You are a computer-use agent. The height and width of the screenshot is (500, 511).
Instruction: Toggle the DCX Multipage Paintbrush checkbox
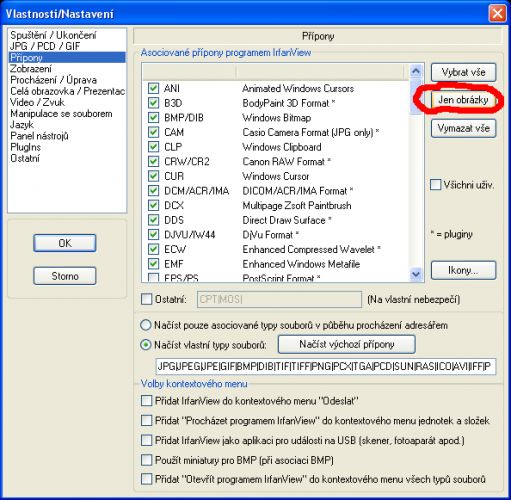tap(153, 205)
